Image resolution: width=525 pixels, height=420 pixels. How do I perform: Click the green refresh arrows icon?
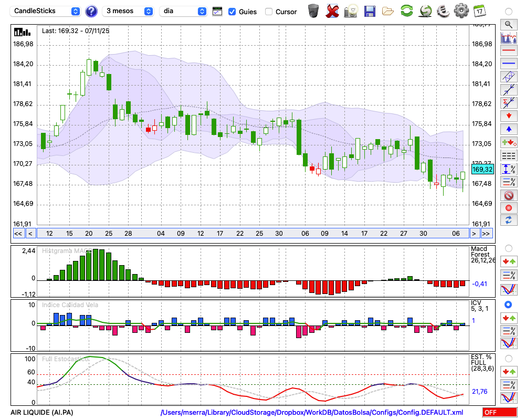pyautogui.click(x=406, y=11)
